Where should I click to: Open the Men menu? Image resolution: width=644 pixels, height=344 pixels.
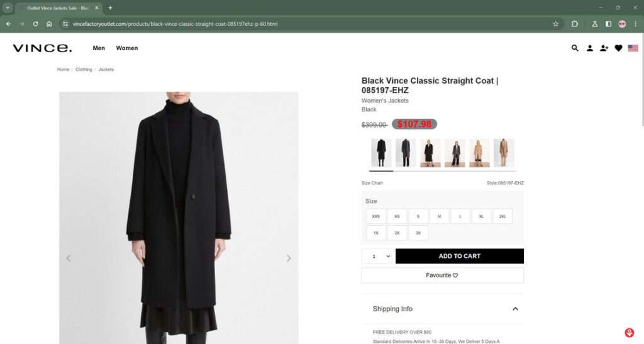tap(99, 48)
